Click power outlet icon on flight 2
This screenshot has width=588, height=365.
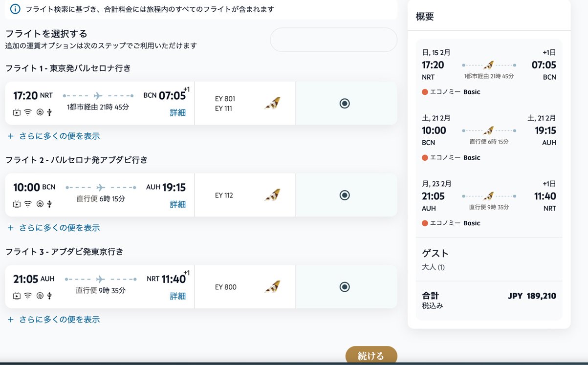click(40, 204)
